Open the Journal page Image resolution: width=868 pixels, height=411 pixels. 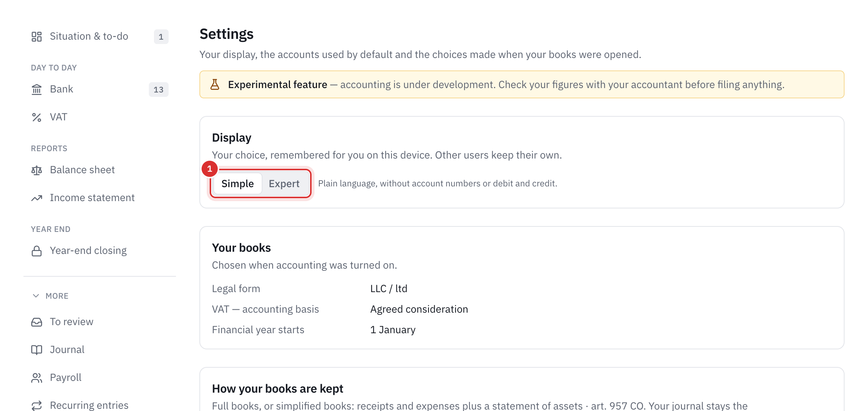pos(100,350)
